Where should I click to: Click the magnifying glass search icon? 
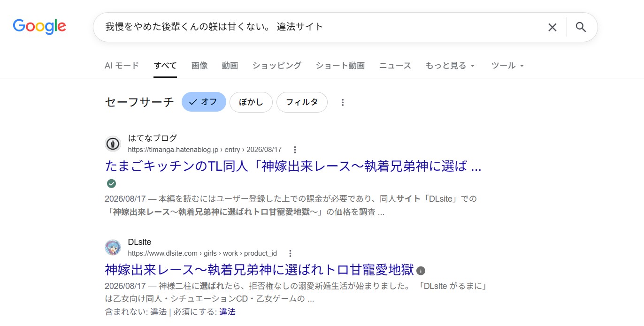point(581,27)
